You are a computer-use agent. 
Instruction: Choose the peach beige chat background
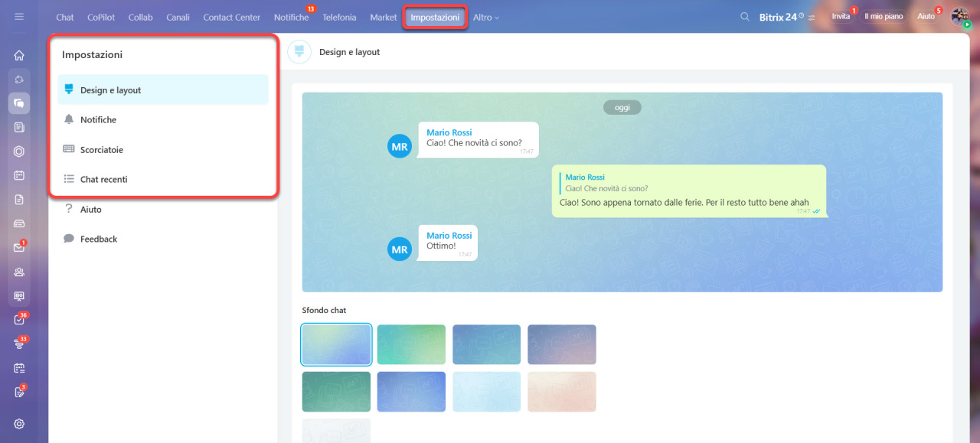[x=561, y=392]
